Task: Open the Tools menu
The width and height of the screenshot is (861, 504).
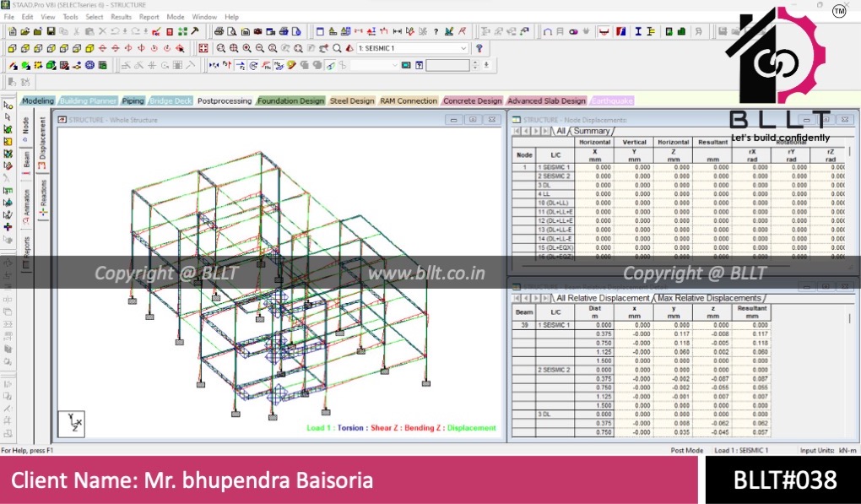Action: coord(70,17)
